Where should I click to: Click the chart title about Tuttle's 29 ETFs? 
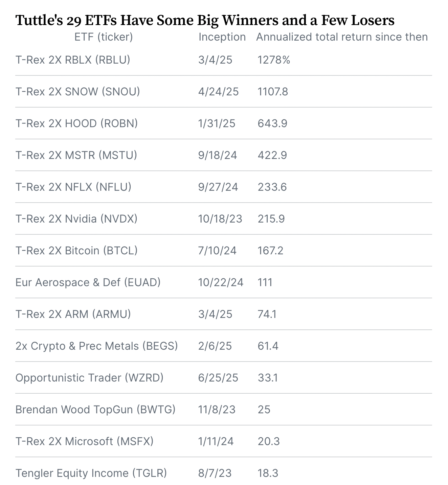205,20
